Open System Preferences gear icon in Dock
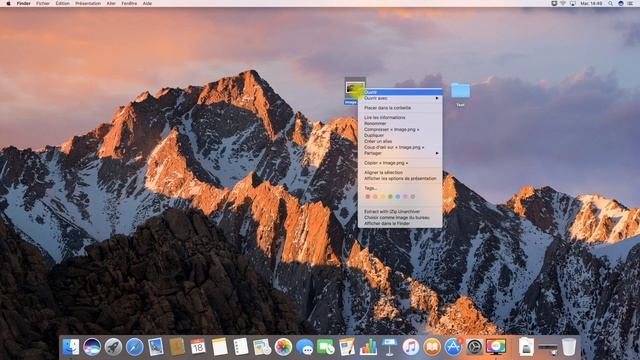640x360 pixels. click(x=474, y=347)
